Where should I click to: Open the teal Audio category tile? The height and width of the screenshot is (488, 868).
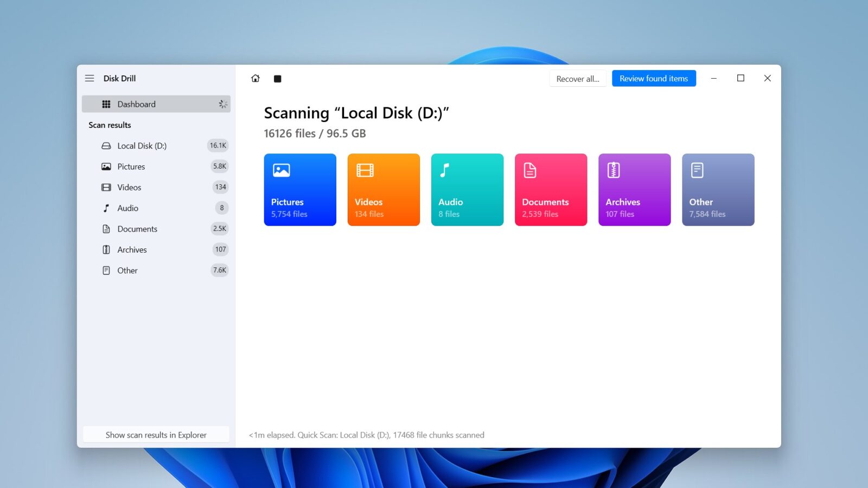pyautogui.click(x=467, y=190)
